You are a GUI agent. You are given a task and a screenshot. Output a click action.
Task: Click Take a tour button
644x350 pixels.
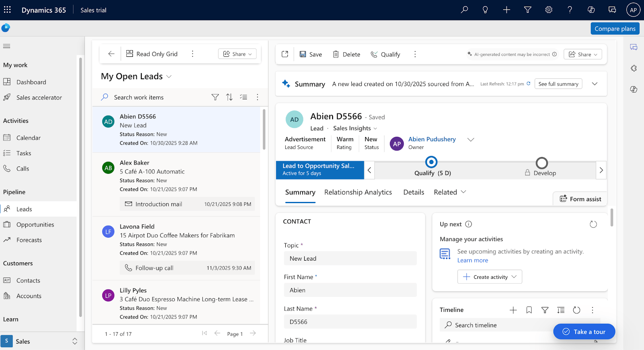(584, 331)
